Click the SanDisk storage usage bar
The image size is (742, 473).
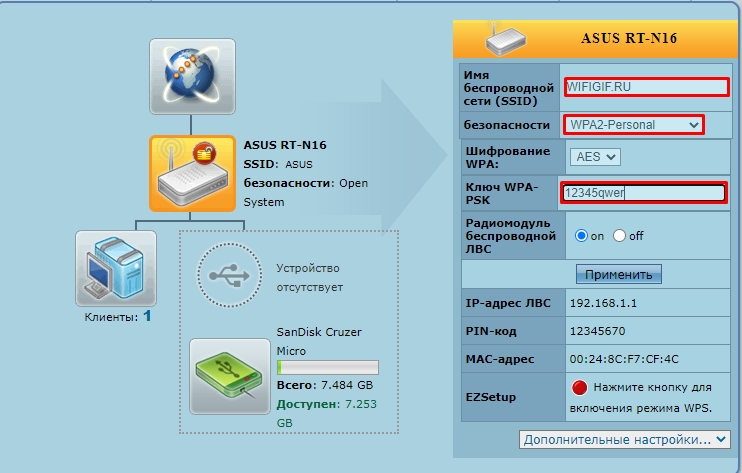327,368
